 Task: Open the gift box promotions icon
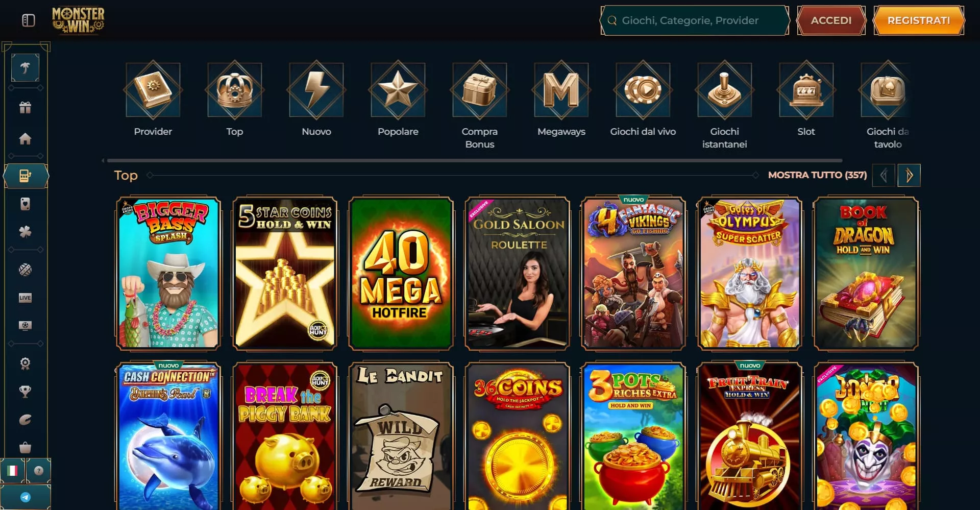pos(25,107)
